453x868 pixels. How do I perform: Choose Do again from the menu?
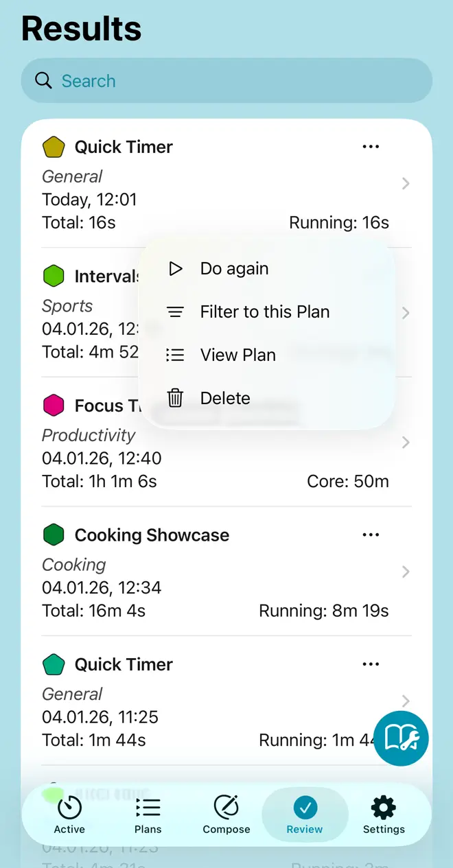click(x=234, y=268)
